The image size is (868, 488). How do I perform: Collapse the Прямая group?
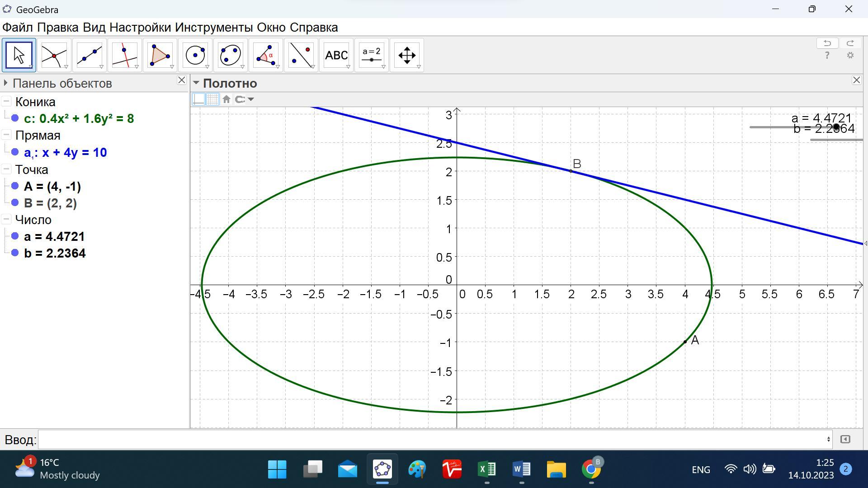pos(6,135)
